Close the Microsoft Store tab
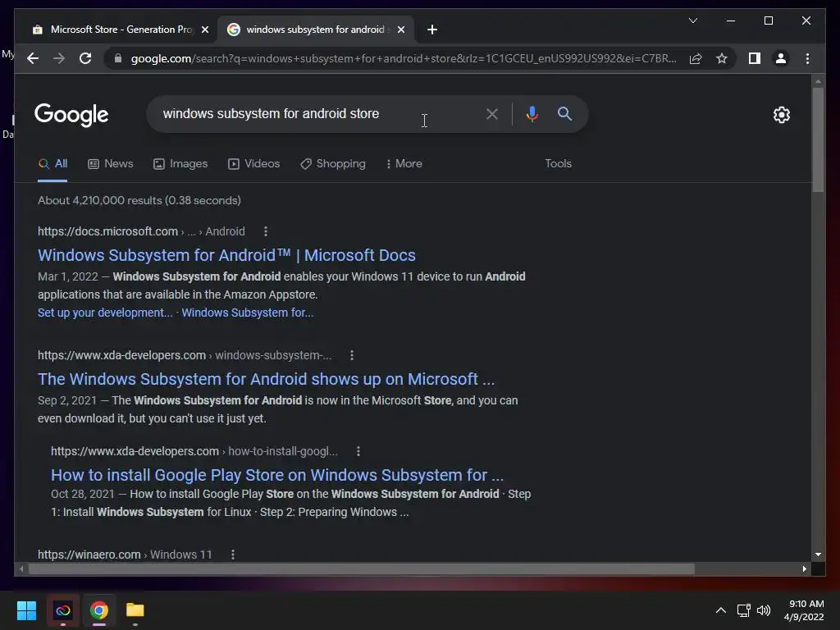840x630 pixels. 204,30
